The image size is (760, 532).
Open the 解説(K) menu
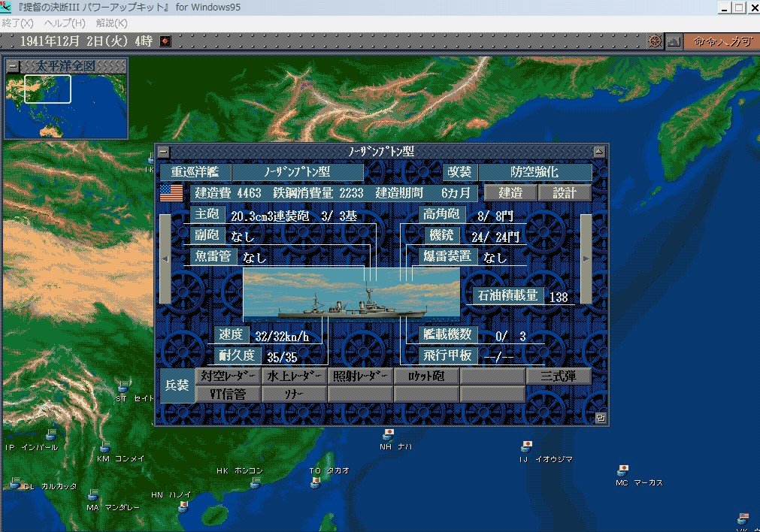click(111, 23)
